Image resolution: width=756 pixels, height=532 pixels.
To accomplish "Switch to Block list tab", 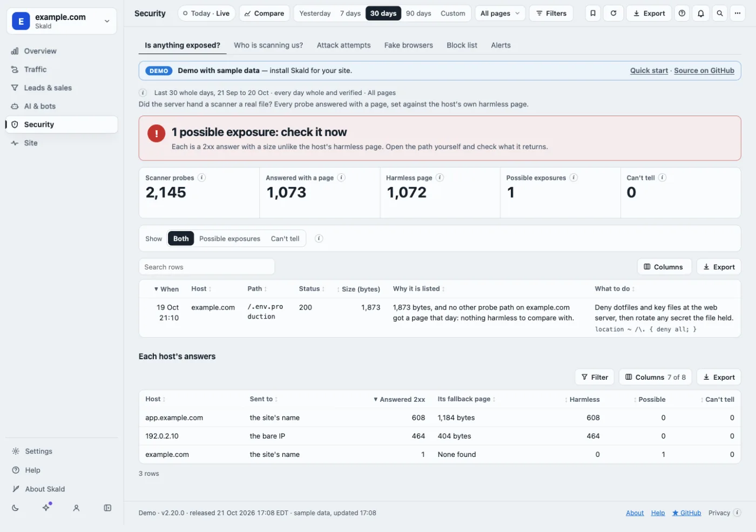I will point(462,45).
